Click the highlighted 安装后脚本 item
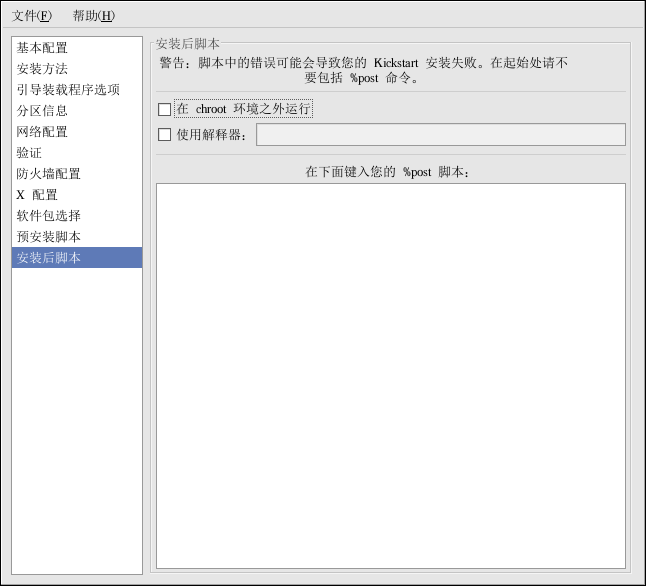This screenshot has width=646, height=586. click(x=48, y=258)
